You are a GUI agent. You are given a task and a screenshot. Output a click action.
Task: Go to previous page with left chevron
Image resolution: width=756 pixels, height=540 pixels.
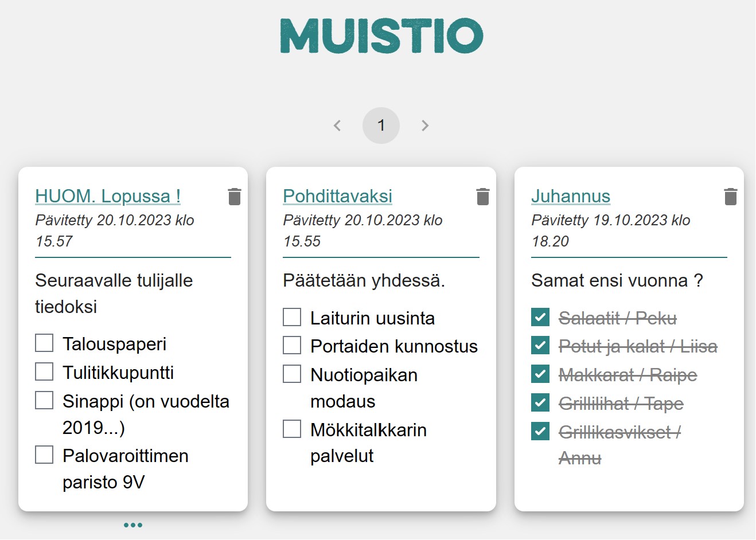click(x=337, y=126)
